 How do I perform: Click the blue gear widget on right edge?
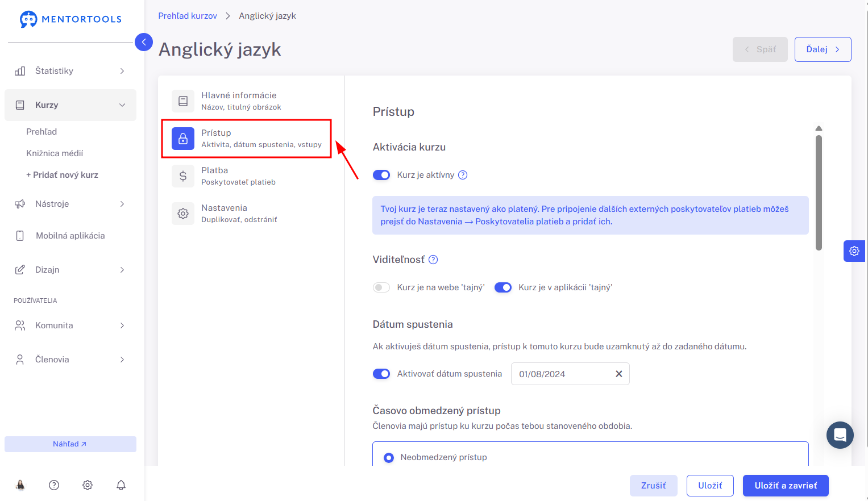tap(854, 251)
